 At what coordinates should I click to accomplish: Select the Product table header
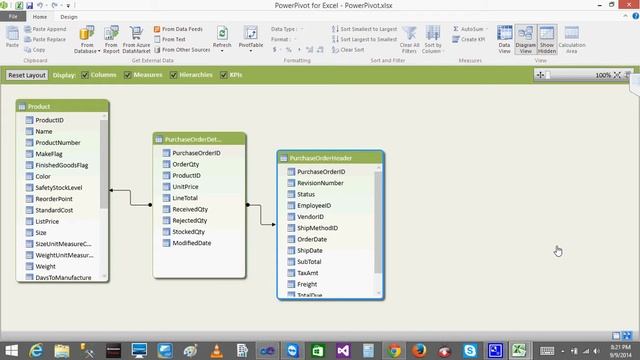[62, 107]
